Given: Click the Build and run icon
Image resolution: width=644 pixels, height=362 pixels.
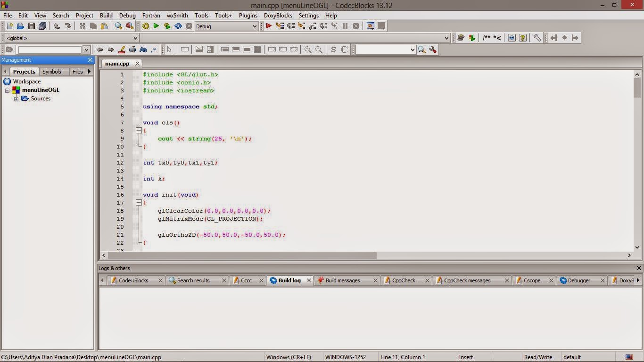Looking at the screenshot, I should pos(167,26).
